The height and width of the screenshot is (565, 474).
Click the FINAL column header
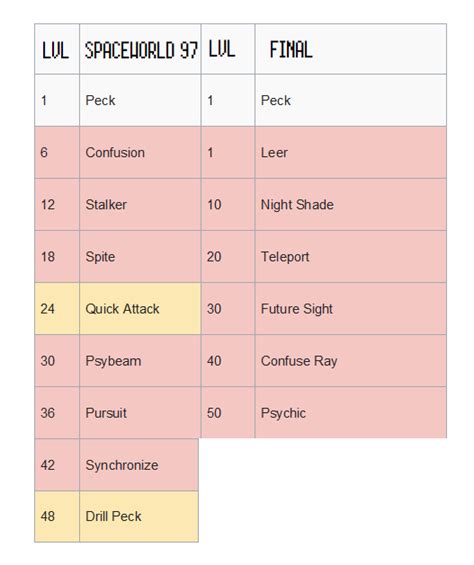tap(350, 49)
